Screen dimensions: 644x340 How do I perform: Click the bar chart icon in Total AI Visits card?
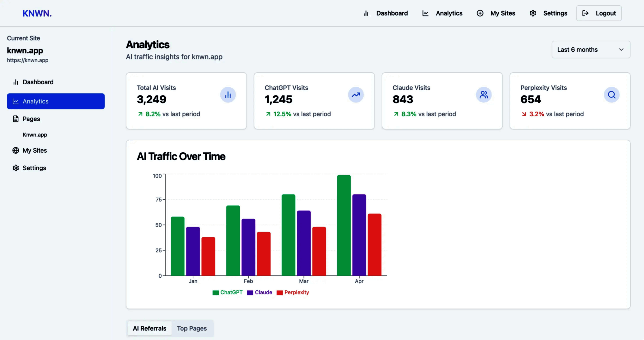click(x=228, y=95)
